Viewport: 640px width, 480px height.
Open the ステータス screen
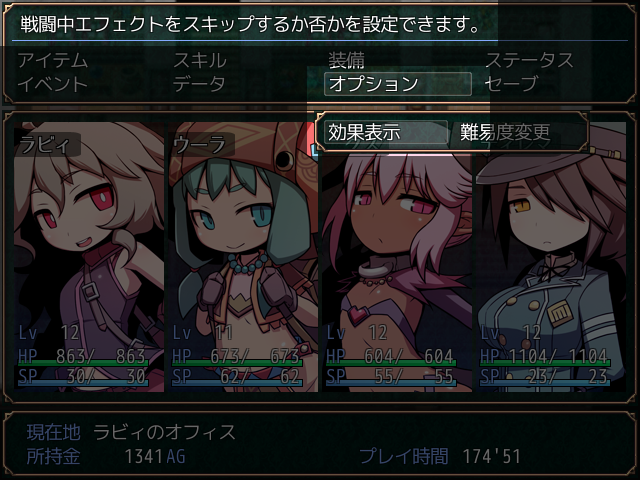[x=529, y=61]
